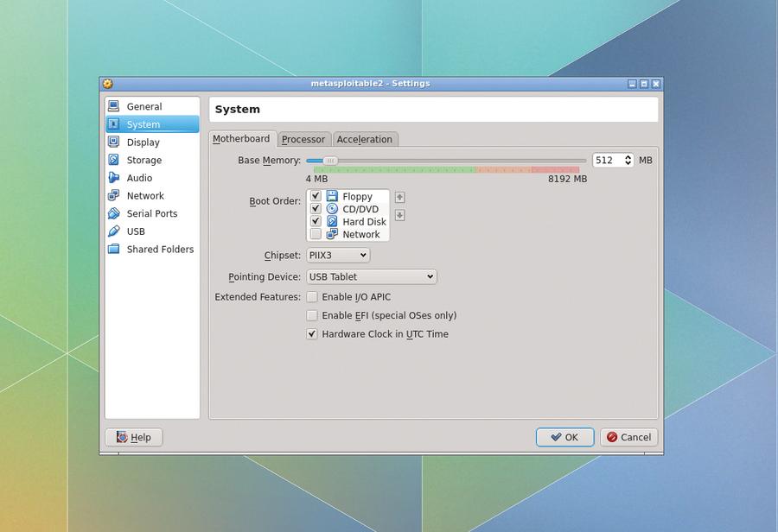Viewport: 778px width, 532px height.
Task: Select the Display category icon in sidebar
Action: (x=113, y=142)
